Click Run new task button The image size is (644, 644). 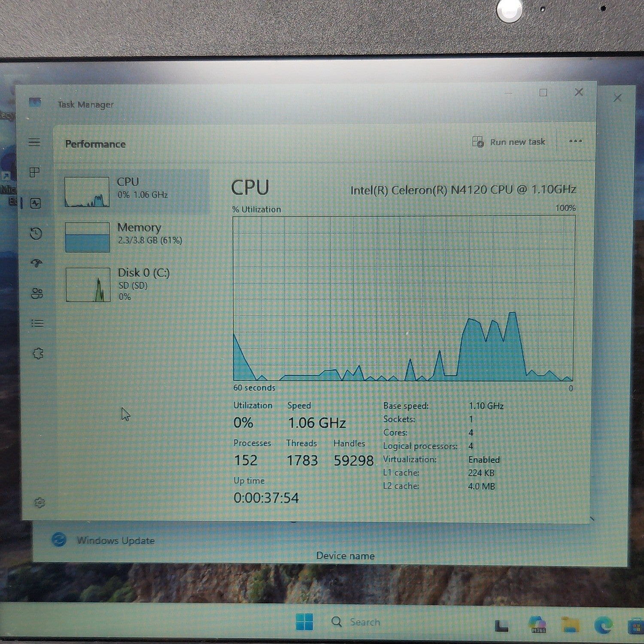click(x=508, y=142)
